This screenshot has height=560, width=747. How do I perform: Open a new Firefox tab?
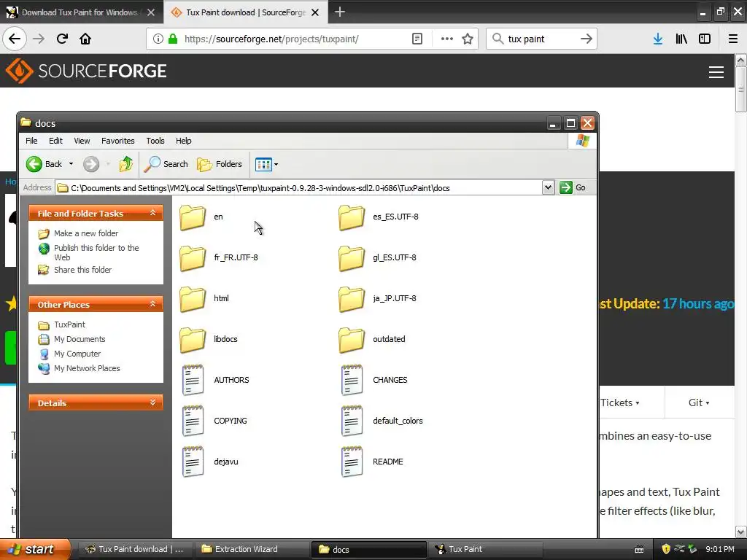pyautogui.click(x=340, y=12)
